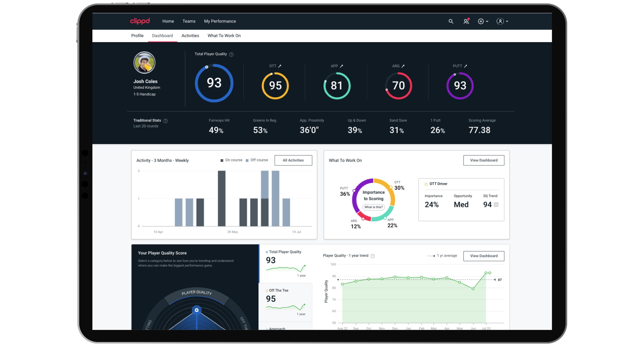The width and height of the screenshot is (644, 346).
Task: Click What is this? link
Action: click(373, 207)
